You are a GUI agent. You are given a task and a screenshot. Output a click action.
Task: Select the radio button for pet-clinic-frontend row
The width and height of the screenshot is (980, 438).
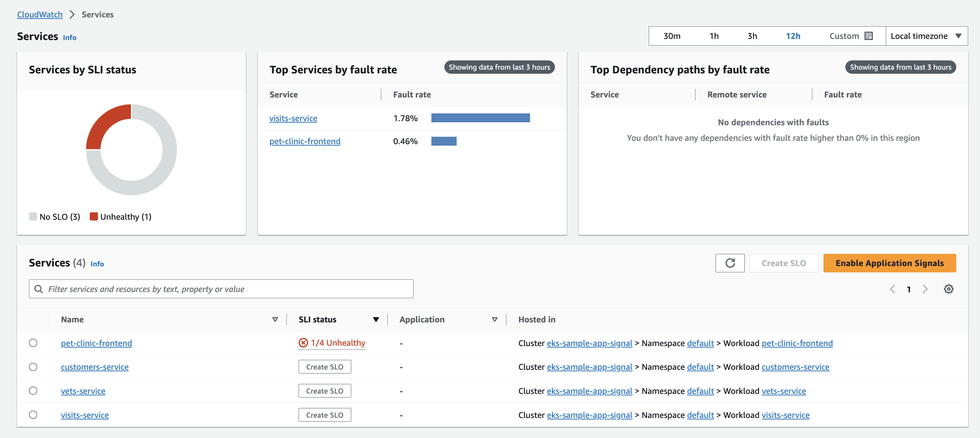pyautogui.click(x=34, y=342)
